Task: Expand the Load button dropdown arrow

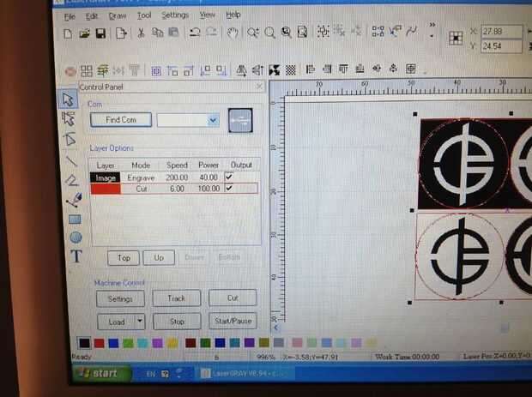Action: pyautogui.click(x=140, y=320)
